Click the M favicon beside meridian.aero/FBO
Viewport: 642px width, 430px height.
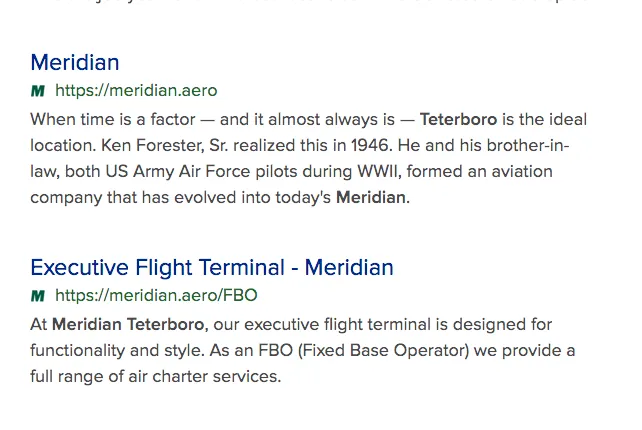[38, 296]
